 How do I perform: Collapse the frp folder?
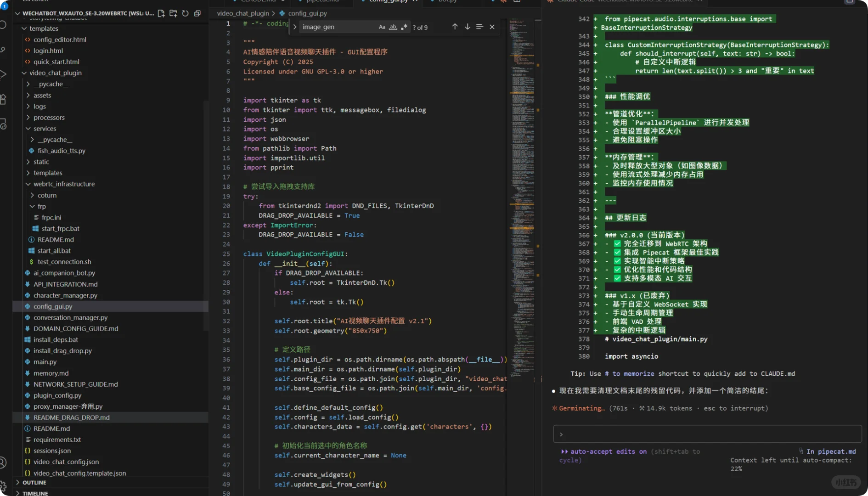pyautogui.click(x=32, y=206)
